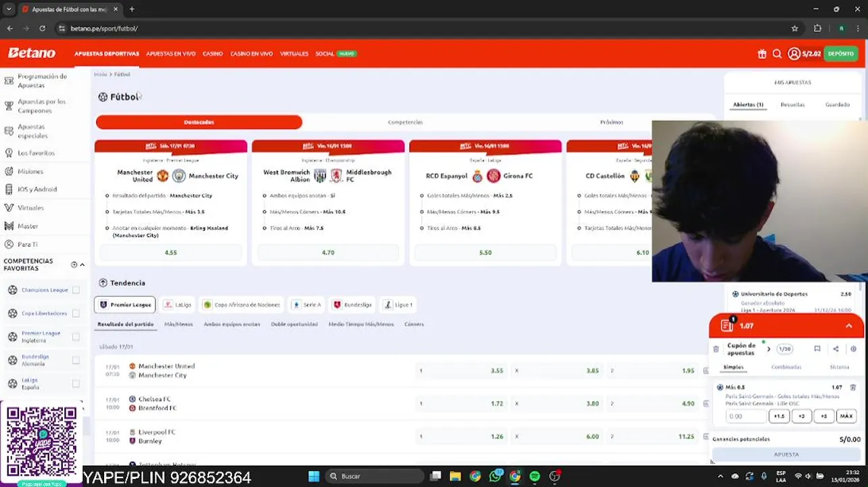The width and height of the screenshot is (868, 487).
Task: Save the coupon with bookmark icon
Action: pos(817,349)
